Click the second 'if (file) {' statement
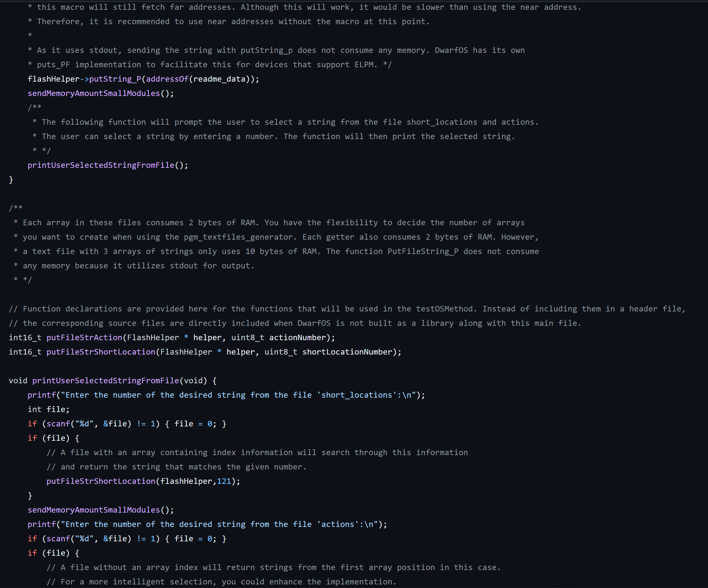 [53, 553]
